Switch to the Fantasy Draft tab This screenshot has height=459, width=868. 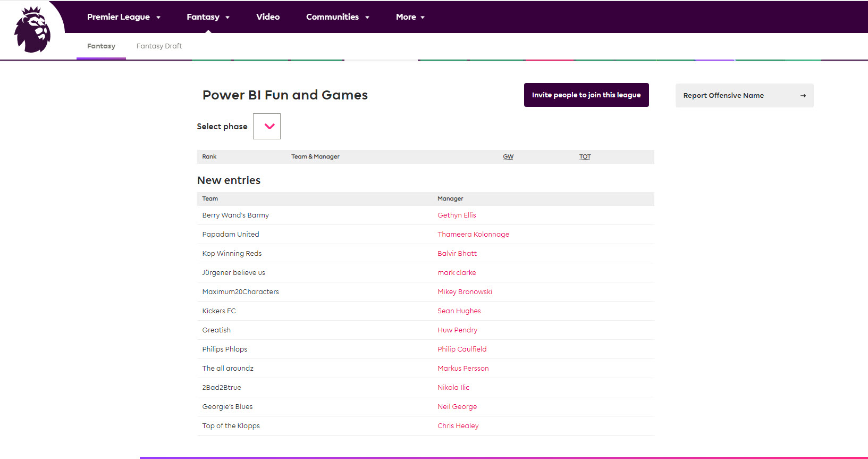[159, 46]
